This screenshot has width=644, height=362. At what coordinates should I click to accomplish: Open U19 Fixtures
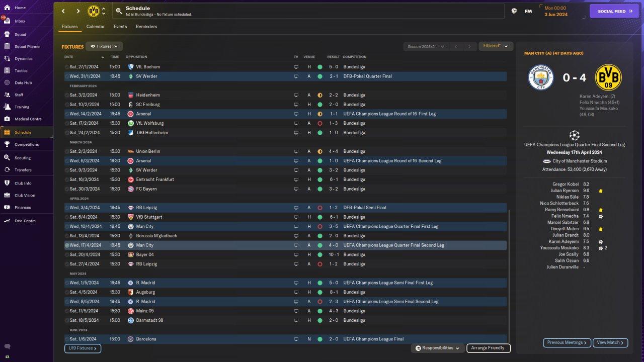[83, 348]
